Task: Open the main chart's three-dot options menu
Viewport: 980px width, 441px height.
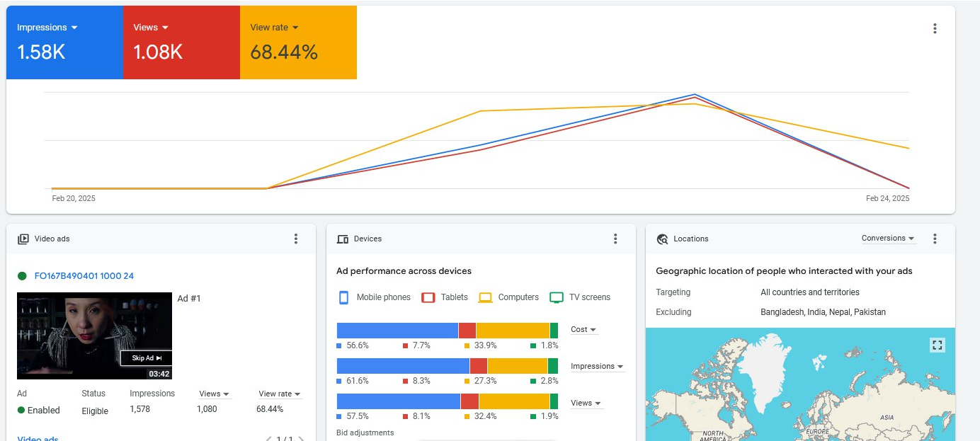Action: [935, 28]
